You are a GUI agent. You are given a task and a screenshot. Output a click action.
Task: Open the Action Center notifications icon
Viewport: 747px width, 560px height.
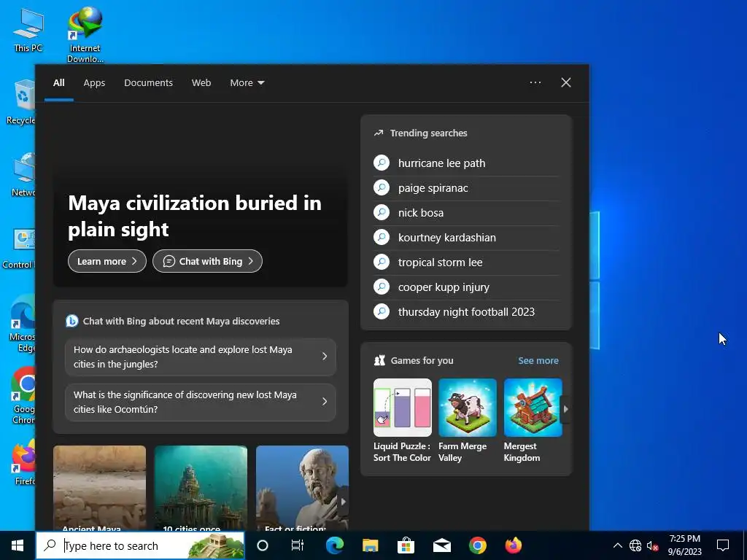723,545
